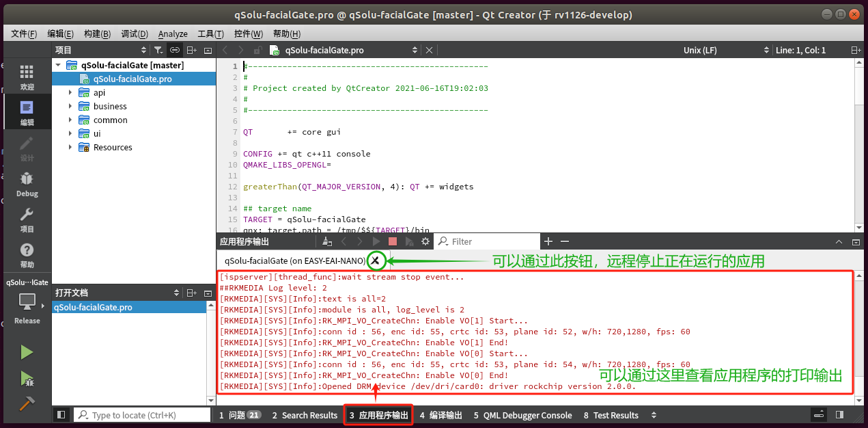
Task: Attach output icon in application output toolbar
Action: coord(327,241)
